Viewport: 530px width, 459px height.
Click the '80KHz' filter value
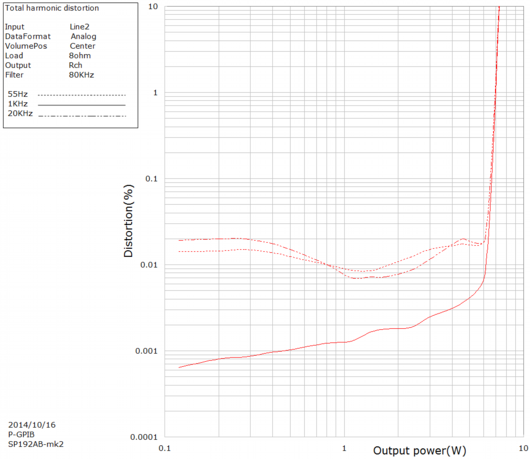(81, 75)
